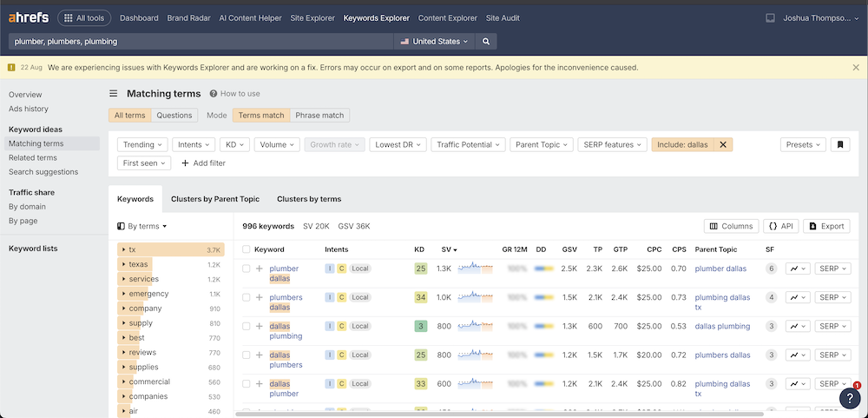Show SERP features count for plumbers dallas
The height and width of the screenshot is (418, 868).
pos(771,297)
